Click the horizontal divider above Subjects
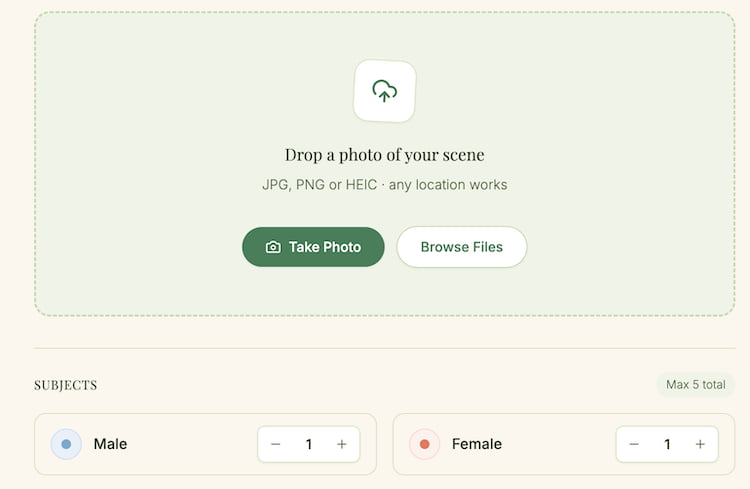The height and width of the screenshot is (489, 750). point(385,348)
